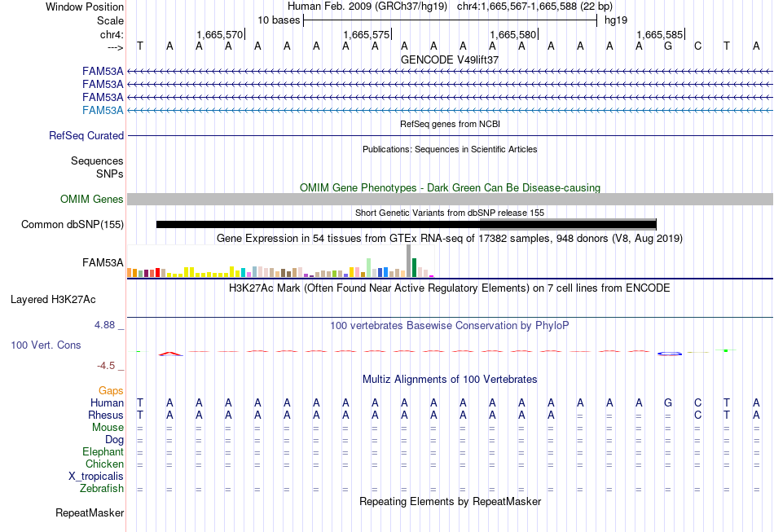This screenshot has width=774, height=532.
Task: Click the 10 bases scale bar
Action: [451, 20]
